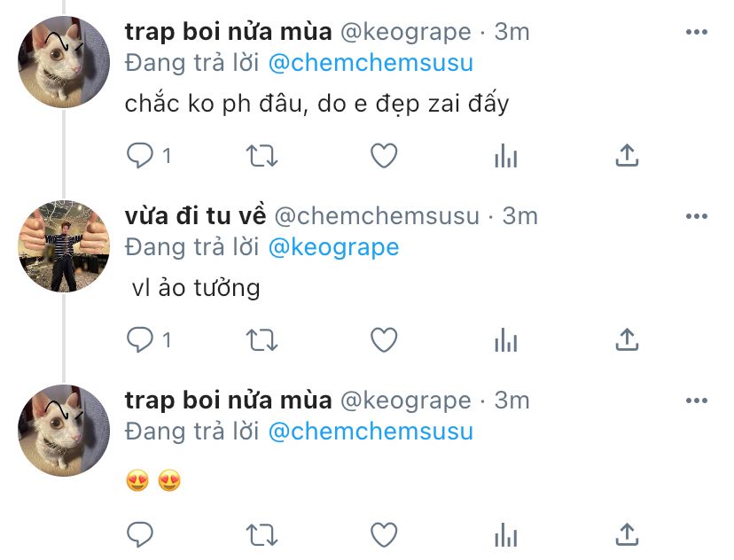
Task: Reply to the heart-eyes emoji tweet
Action: (141, 534)
